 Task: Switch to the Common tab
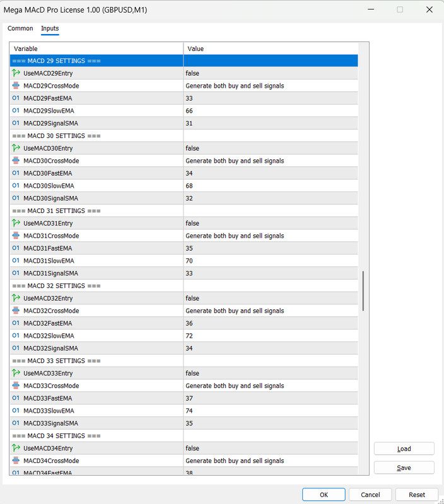point(20,28)
